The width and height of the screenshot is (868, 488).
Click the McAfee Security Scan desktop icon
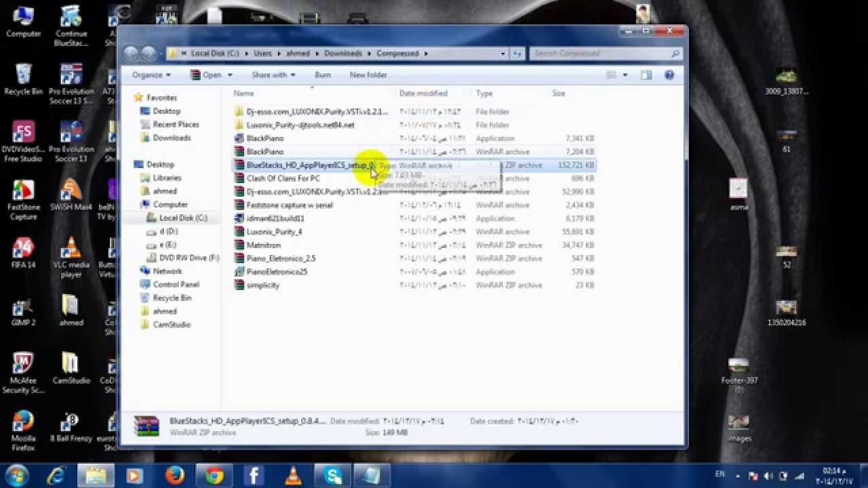tap(23, 373)
